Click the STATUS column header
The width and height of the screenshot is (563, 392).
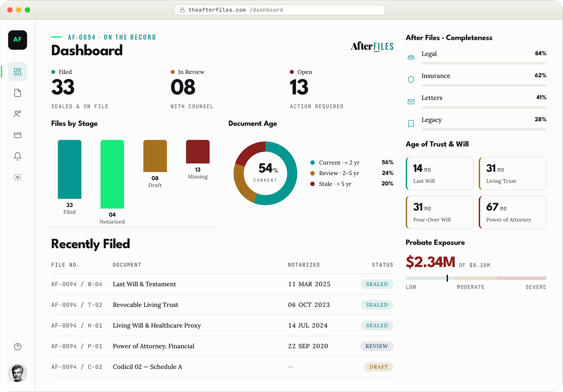coord(383,265)
